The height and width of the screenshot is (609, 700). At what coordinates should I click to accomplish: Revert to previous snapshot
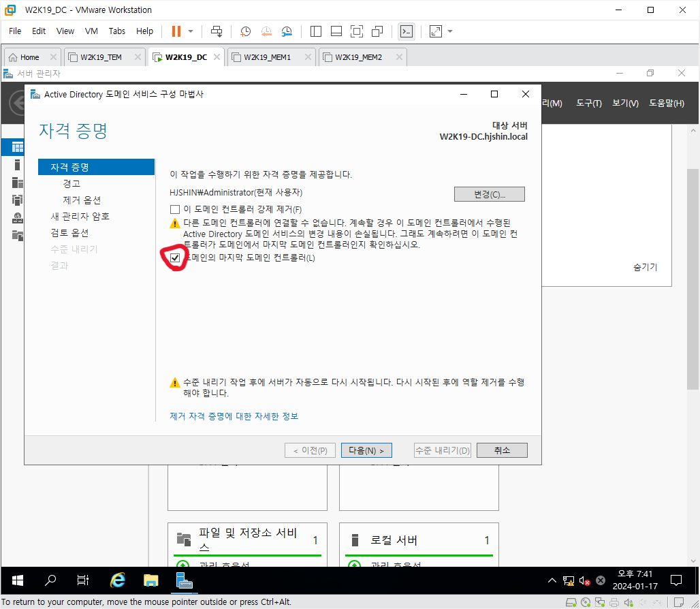point(266,31)
